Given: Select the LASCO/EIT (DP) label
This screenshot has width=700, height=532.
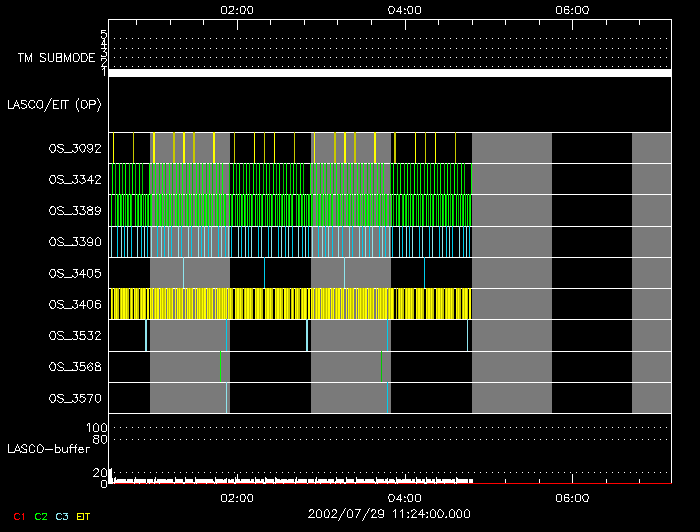Looking at the screenshot, I should tap(54, 104).
